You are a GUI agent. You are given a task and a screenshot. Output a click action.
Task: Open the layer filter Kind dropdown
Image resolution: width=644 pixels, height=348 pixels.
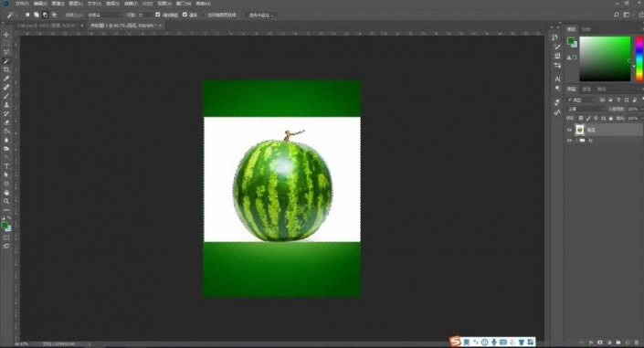581,100
